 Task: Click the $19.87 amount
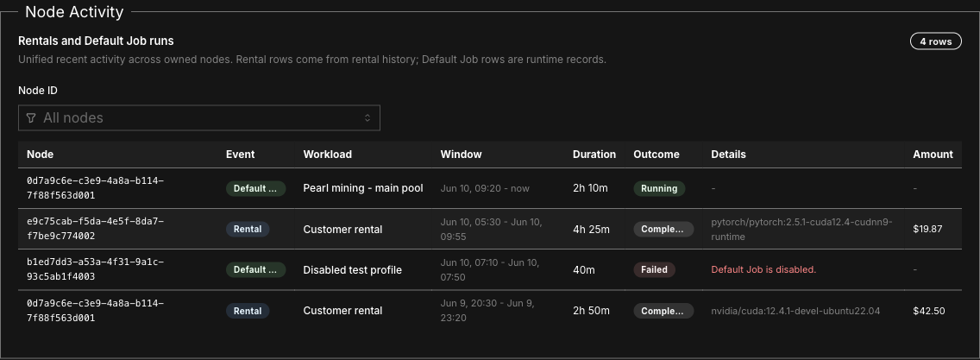point(927,230)
